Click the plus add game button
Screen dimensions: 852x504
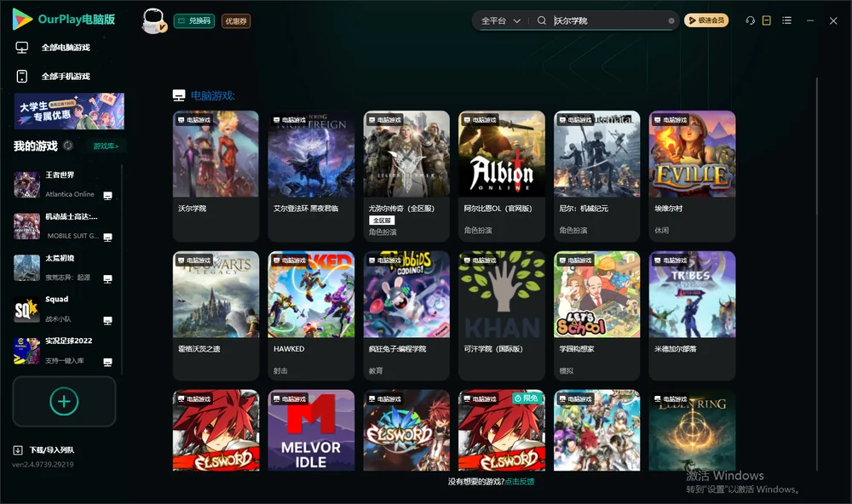(x=64, y=401)
